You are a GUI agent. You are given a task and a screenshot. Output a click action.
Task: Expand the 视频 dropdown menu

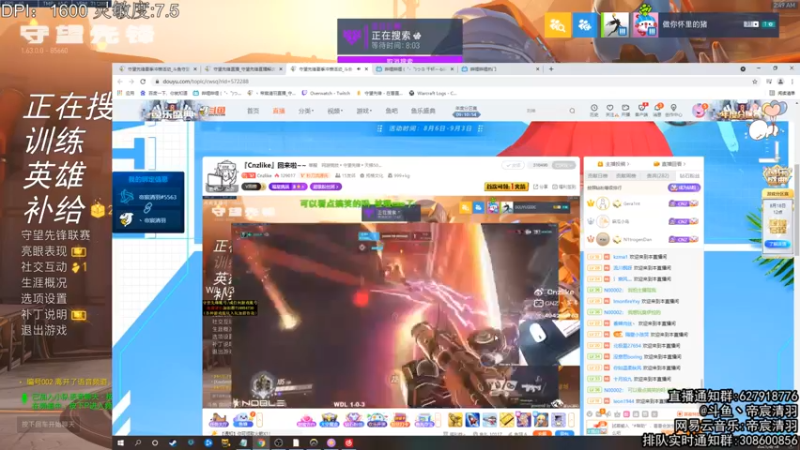[335, 111]
